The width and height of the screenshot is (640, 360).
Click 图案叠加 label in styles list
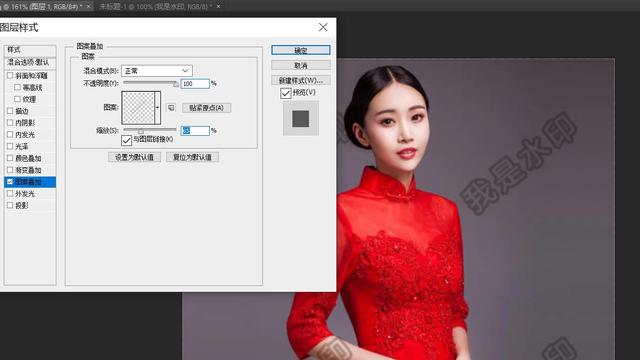[x=28, y=182]
